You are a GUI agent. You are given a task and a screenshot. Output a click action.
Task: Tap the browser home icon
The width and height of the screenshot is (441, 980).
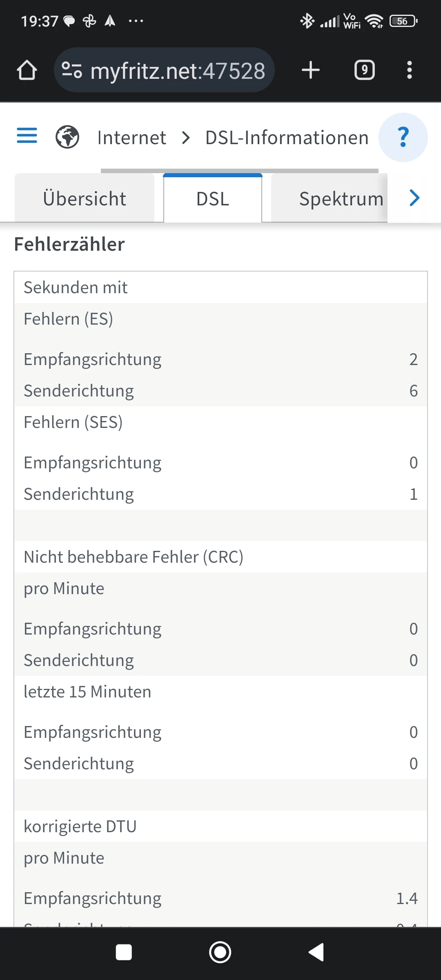tap(27, 70)
